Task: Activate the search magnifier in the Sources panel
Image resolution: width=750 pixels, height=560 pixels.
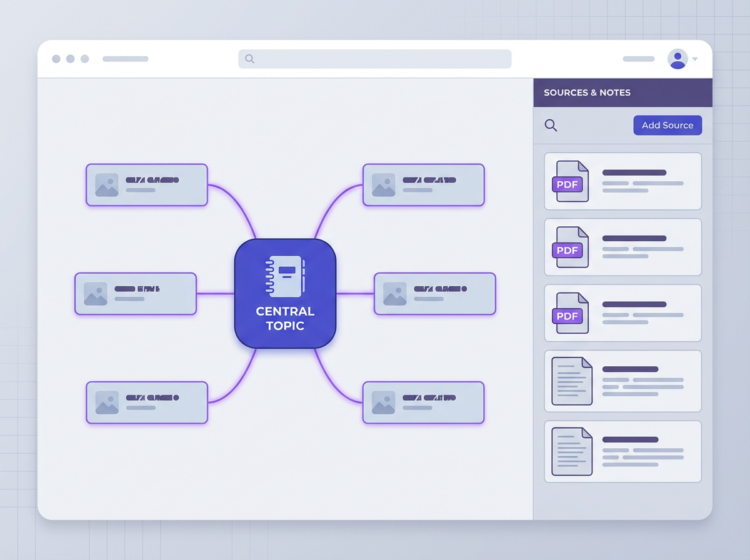Action: tap(551, 125)
